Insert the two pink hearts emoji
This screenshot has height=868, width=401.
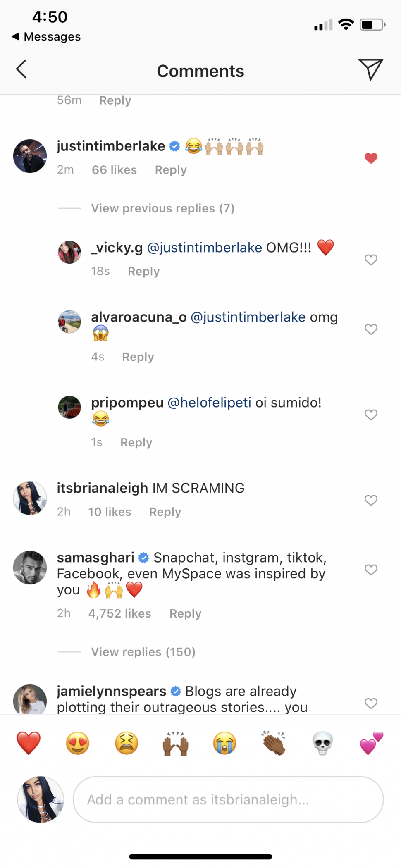[x=371, y=743]
